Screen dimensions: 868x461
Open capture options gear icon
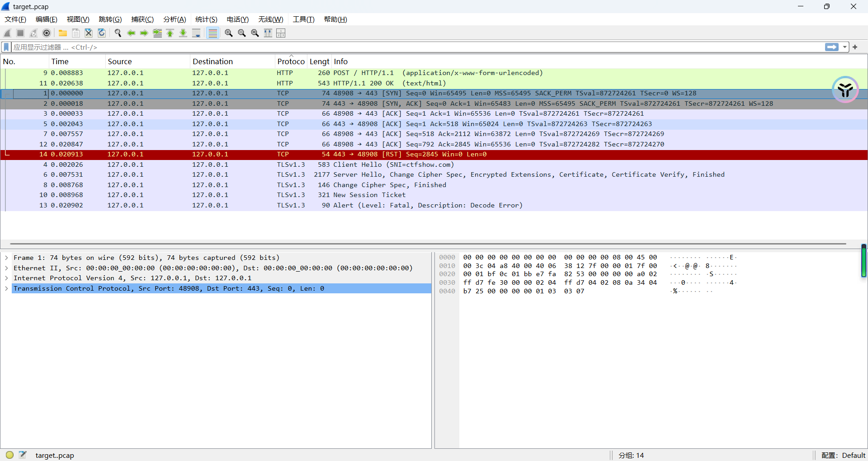[x=47, y=33]
